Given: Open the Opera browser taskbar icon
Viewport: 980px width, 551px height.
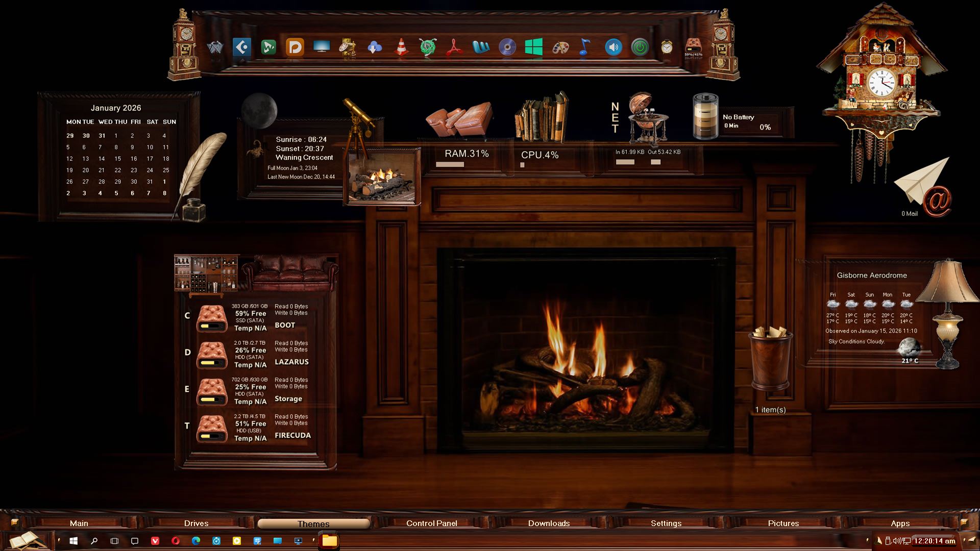Looking at the screenshot, I should click(x=176, y=541).
